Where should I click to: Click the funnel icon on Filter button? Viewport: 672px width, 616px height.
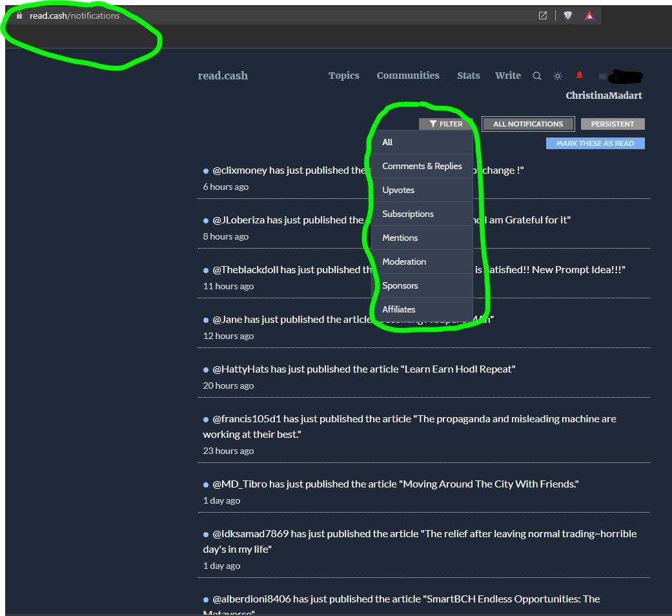(433, 124)
